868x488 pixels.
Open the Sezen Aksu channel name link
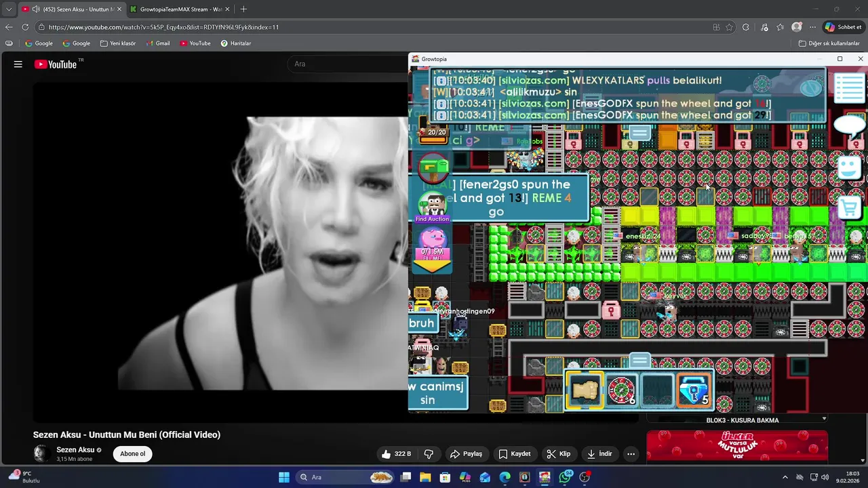[75, 450]
